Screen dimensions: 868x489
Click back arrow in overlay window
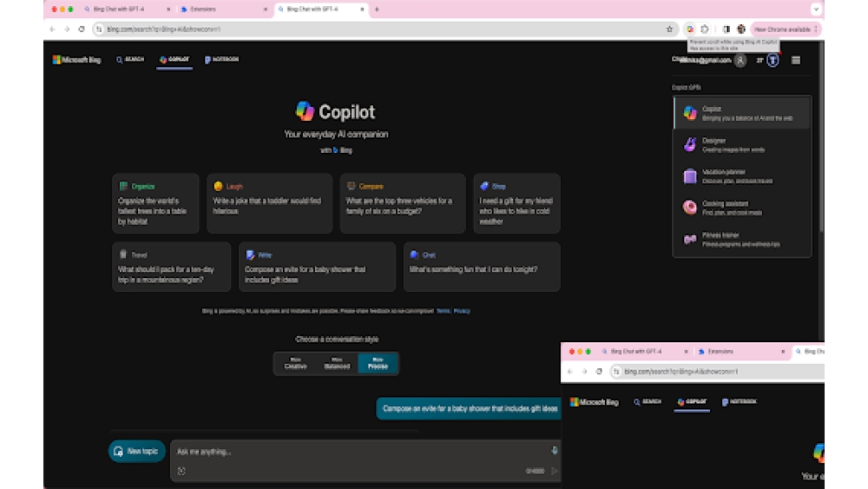tap(569, 372)
